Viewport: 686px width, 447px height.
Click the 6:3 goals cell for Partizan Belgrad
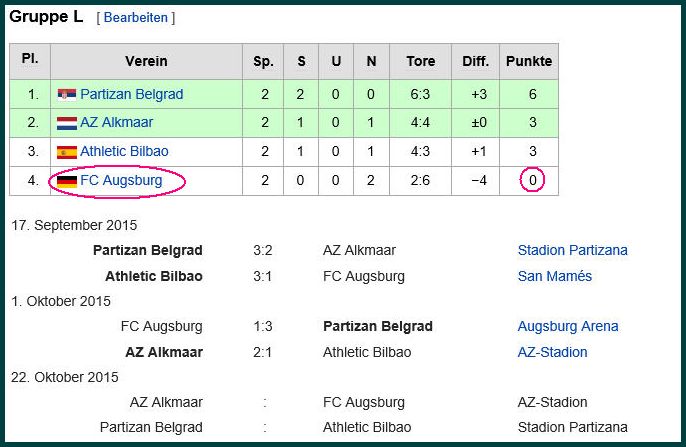tap(420, 94)
